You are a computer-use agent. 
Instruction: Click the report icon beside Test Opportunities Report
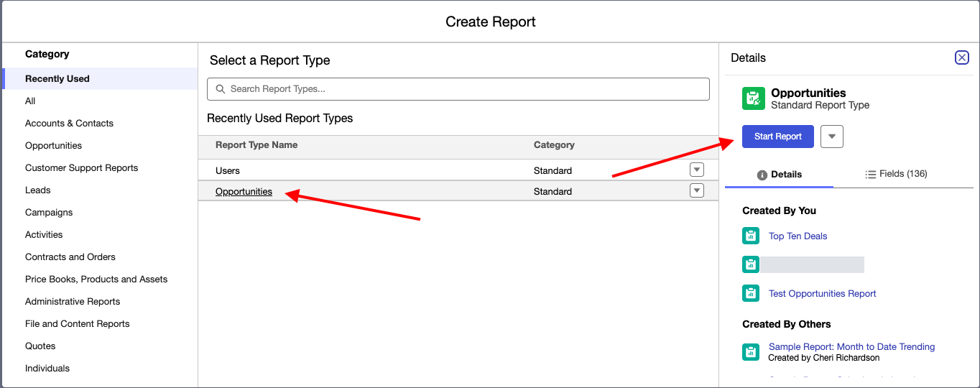[751, 293]
